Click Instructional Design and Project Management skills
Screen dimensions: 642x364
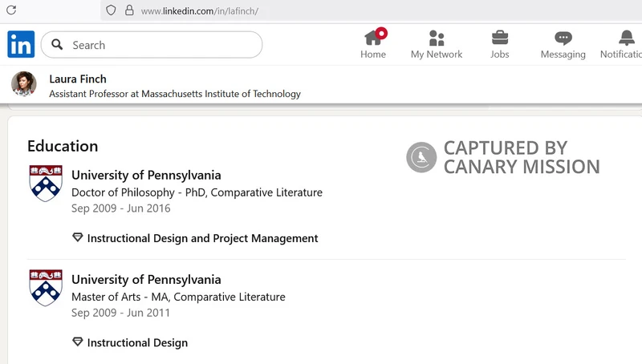click(202, 238)
